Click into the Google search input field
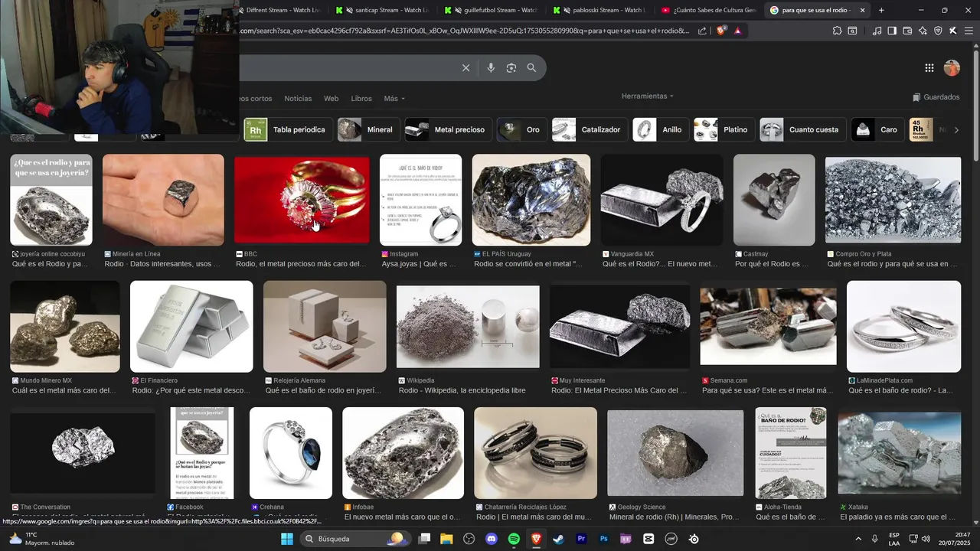Image resolution: width=980 pixels, height=551 pixels. 348,68
